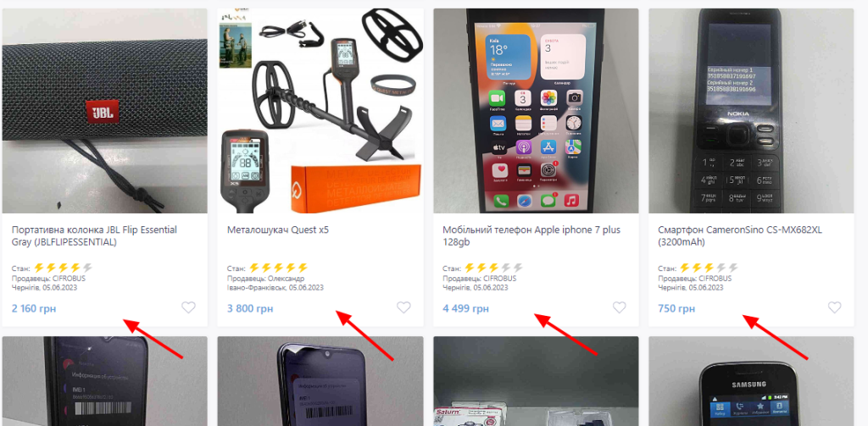Open the Saturn product thumbnail in second row

536,381
